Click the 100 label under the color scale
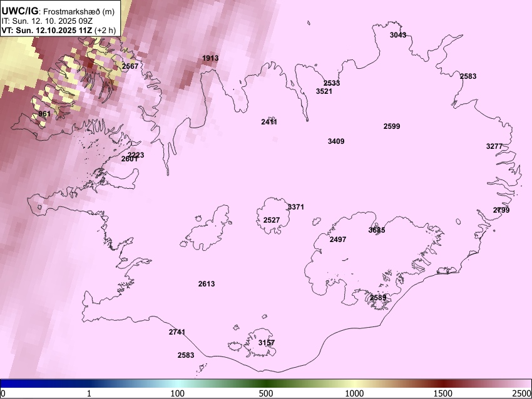Screen dimensions: 532x399 click(x=178, y=393)
